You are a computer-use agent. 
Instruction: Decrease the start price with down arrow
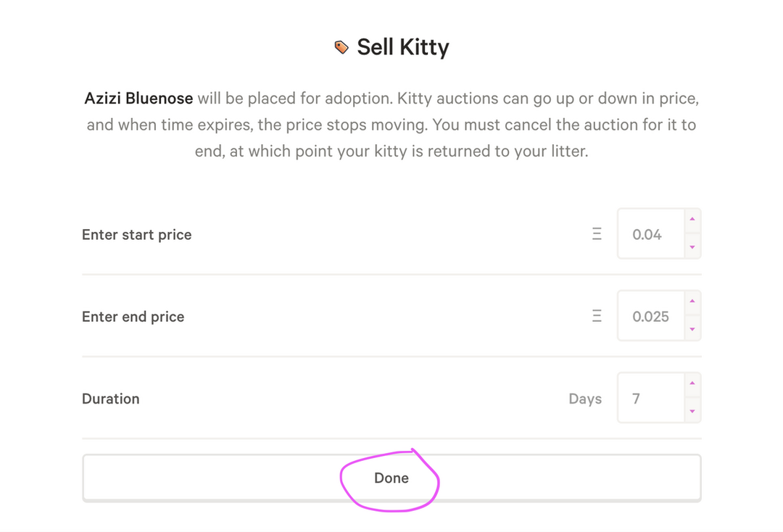pyautogui.click(x=692, y=247)
